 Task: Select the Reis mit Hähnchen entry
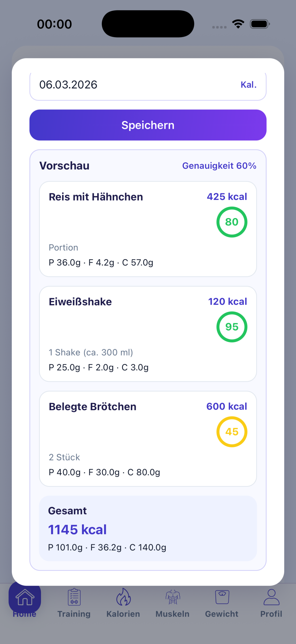126,229
